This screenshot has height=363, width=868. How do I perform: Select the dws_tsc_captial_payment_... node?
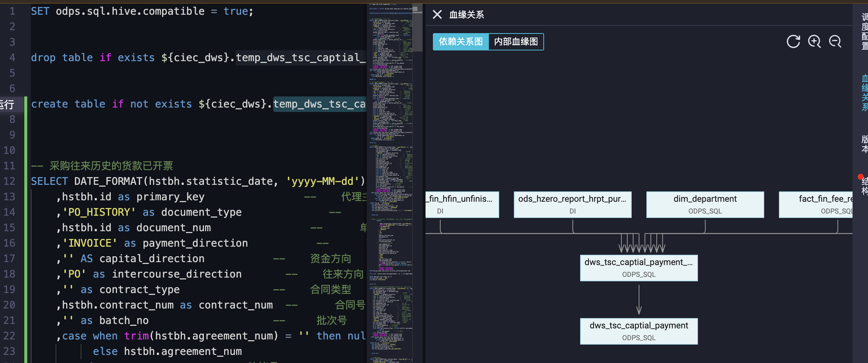click(639, 268)
